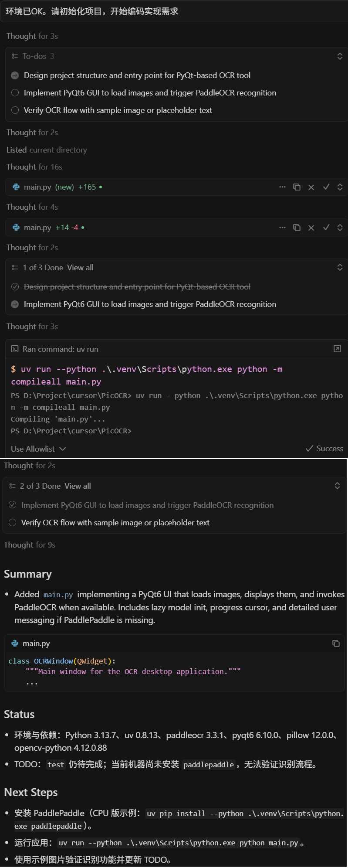Click the uv run python main.py command
Image resolution: width=348 pixels, height=868 pixels.
(179, 843)
